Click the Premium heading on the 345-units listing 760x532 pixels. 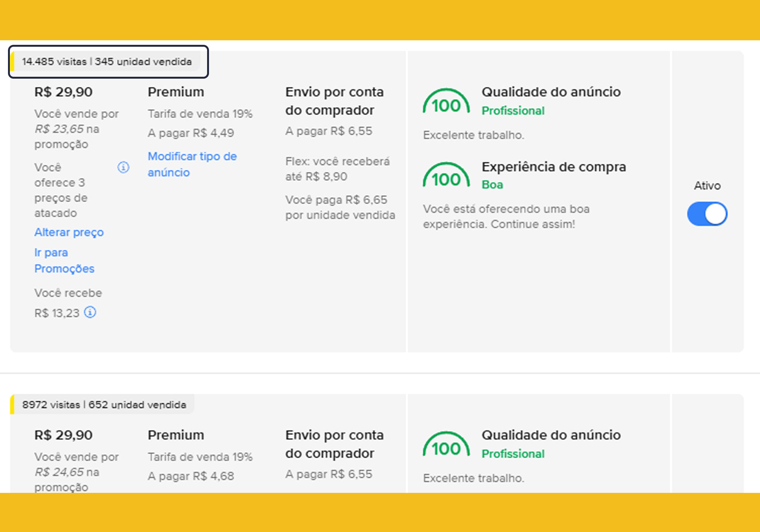[x=176, y=92]
